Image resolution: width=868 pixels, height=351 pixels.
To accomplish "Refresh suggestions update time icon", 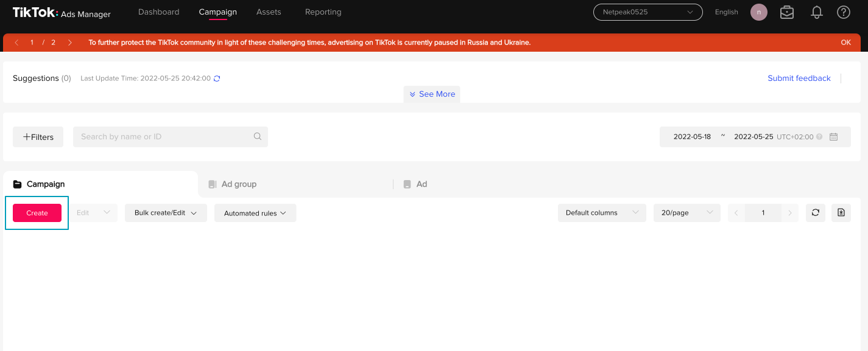I will [x=217, y=78].
